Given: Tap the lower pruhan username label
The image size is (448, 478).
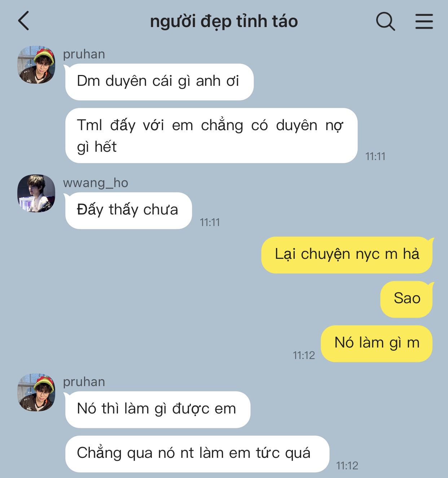Looking at the screenshot, I should [x=84, y=382].
